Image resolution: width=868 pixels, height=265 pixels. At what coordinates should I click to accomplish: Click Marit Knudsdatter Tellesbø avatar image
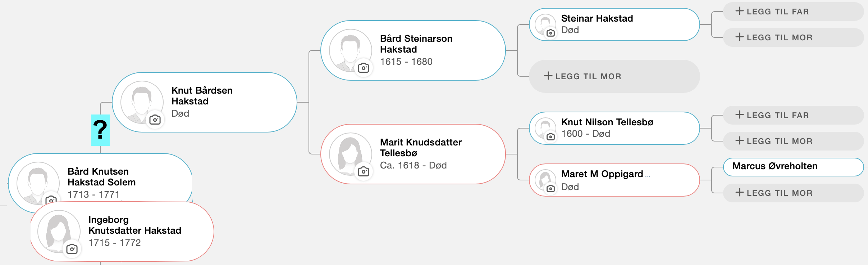click(350, 154)
